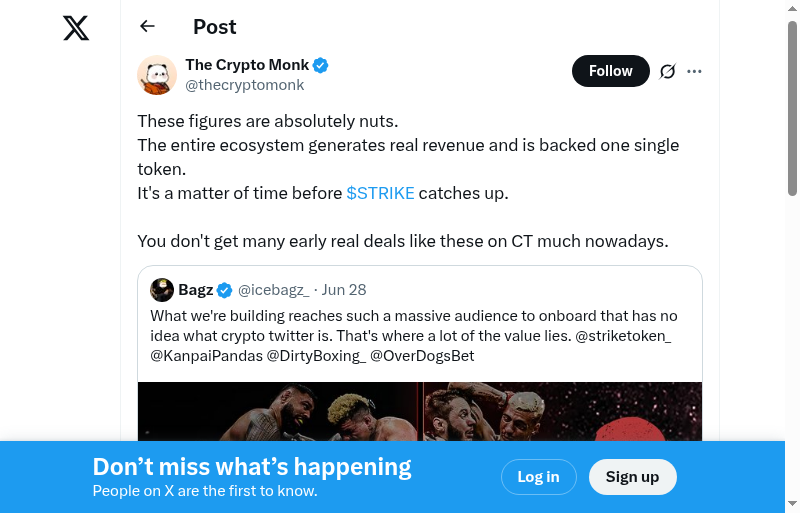Open the Jun 28 timestamp of the quoted post

point(344,290)
